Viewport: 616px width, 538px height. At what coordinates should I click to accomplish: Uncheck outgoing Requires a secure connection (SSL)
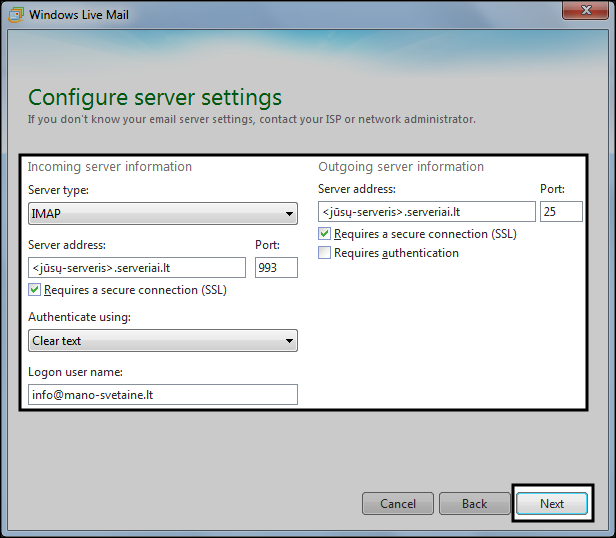pos(324,234)
